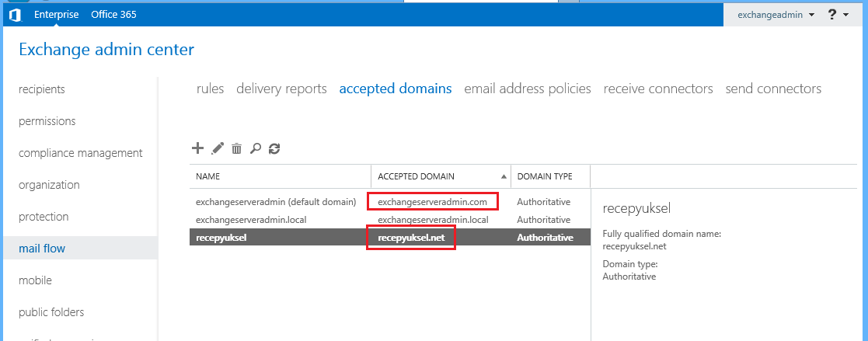Image resolution: width=868 pixels, height=341 pixels.
Task: Open search for accepted domains
Action: click(255, 148)
